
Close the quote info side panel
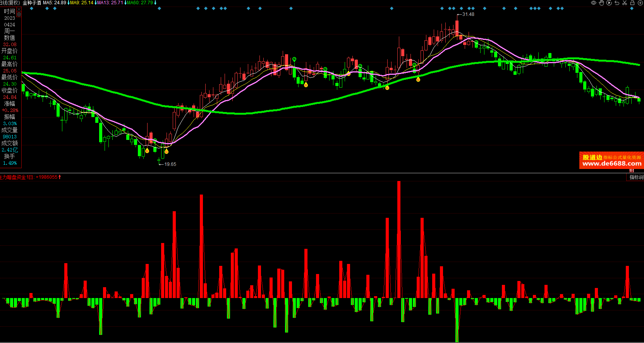19,9
